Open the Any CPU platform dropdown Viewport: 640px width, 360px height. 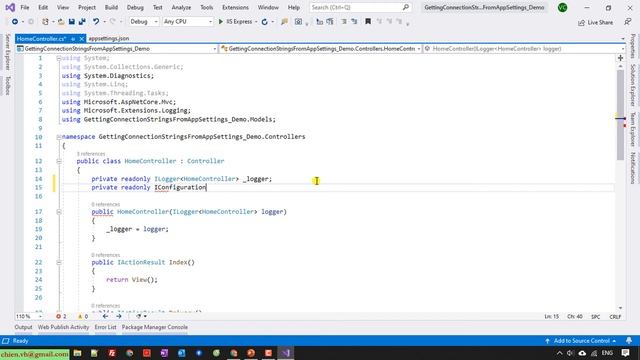pyautogui.click(x=187, y=22)
